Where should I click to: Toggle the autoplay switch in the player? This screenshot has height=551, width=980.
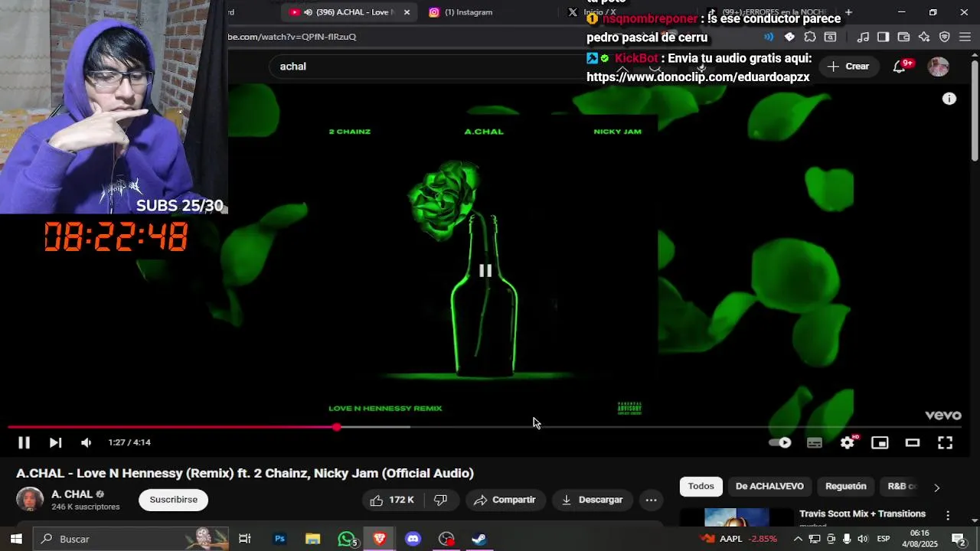coord(779,442)
